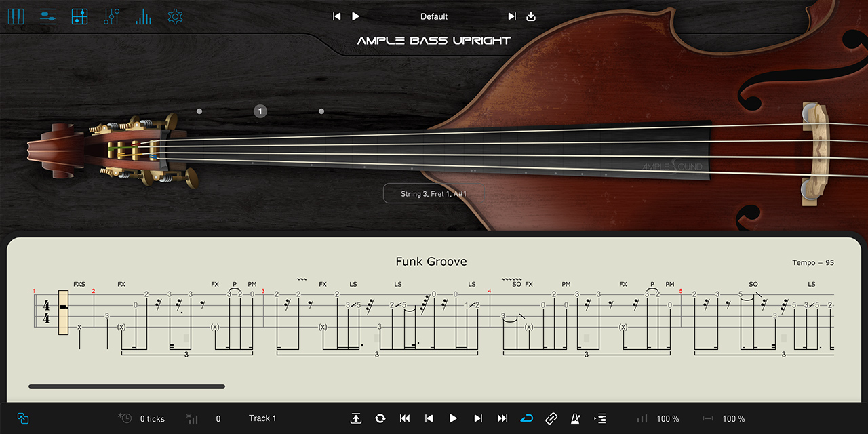The height and width of the screenshot is (434, 868).
Task: Jump to the beginning of tab
Action: coord(405,418)
